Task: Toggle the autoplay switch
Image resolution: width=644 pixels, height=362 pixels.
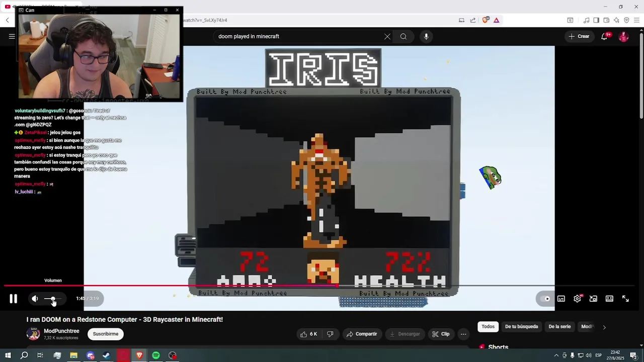Action: pos(545,299)
